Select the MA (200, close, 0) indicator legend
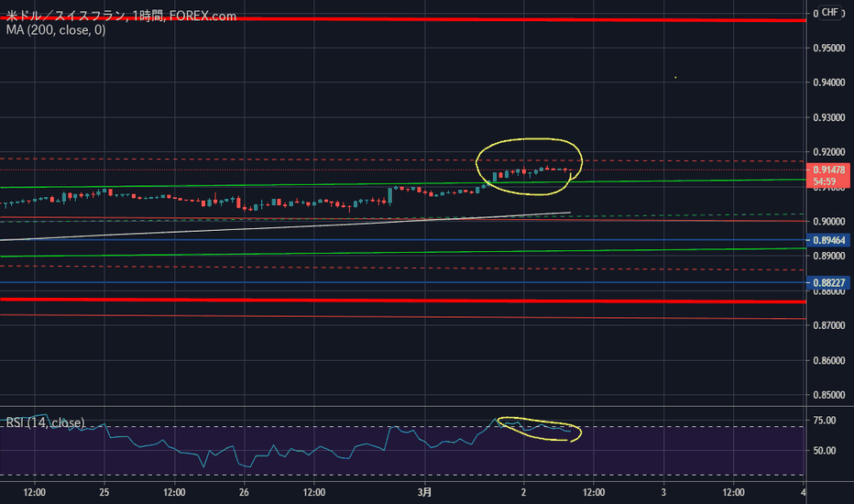The image size is (854, 504). point(56,30)
